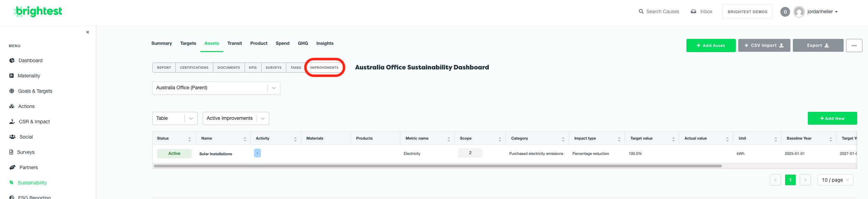
Task: Switch to the GHG tab
Action: [303, 43]
